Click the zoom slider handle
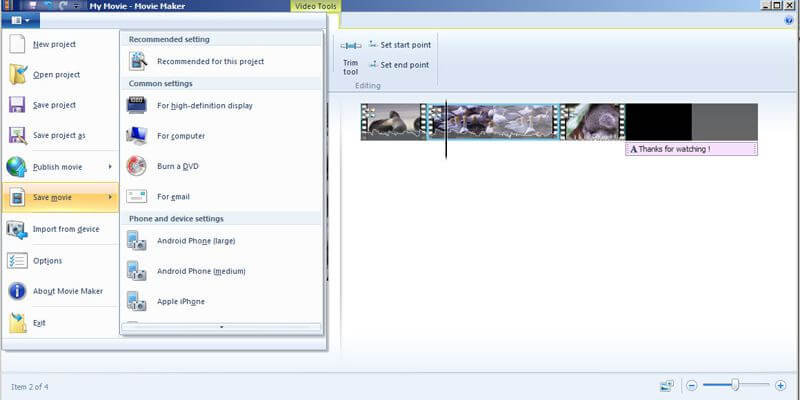Image resolution: width=800 pixels, height=400 pixels. point(735,385)
